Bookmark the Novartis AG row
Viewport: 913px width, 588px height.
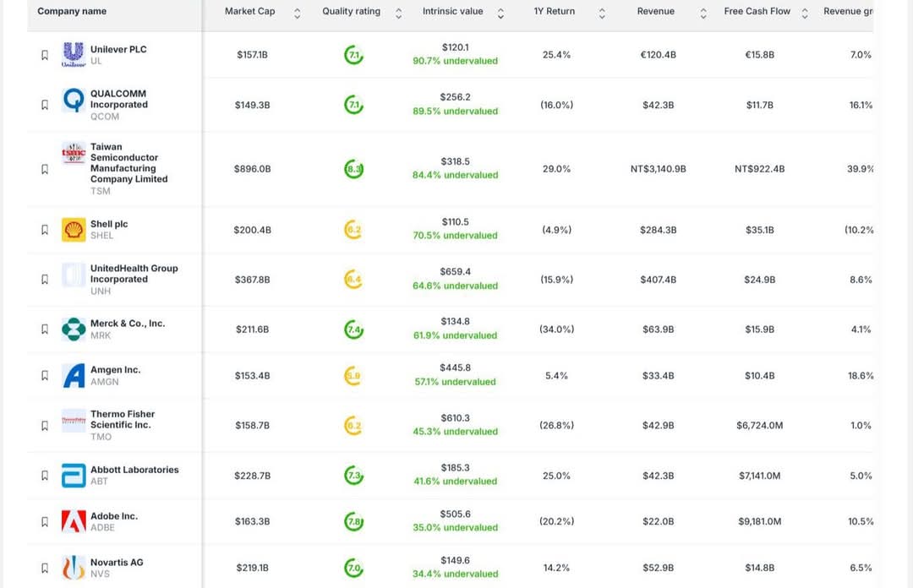click(x=45, y=568)
